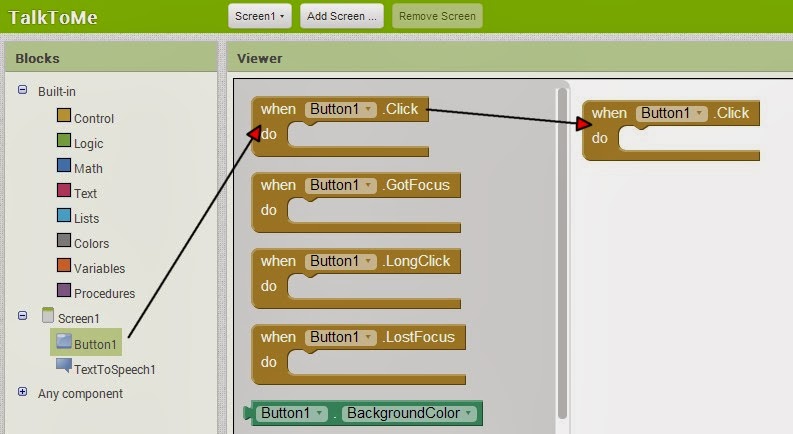Viewport: 793px width, 434px height.
Task: Open Button1 dropdown in BackgroundColor block
Action: 292,413
